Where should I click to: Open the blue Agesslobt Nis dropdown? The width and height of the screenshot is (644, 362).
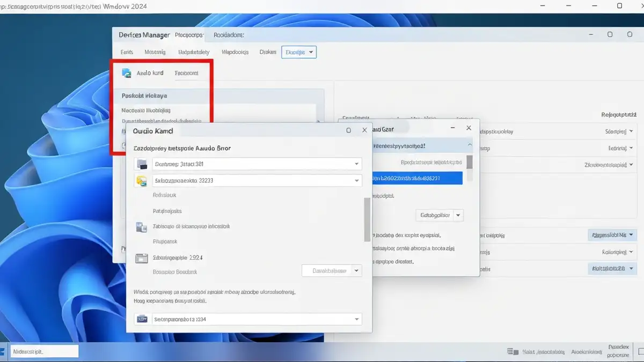(x=612, y=235)
